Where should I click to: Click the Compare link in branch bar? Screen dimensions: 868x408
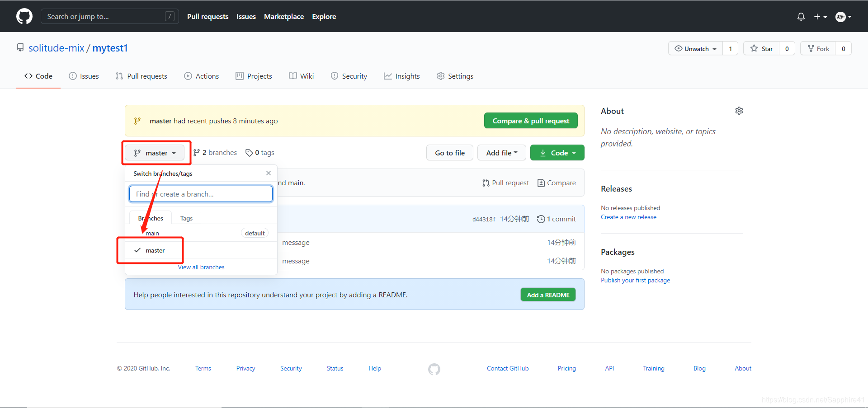click(557, 183)
